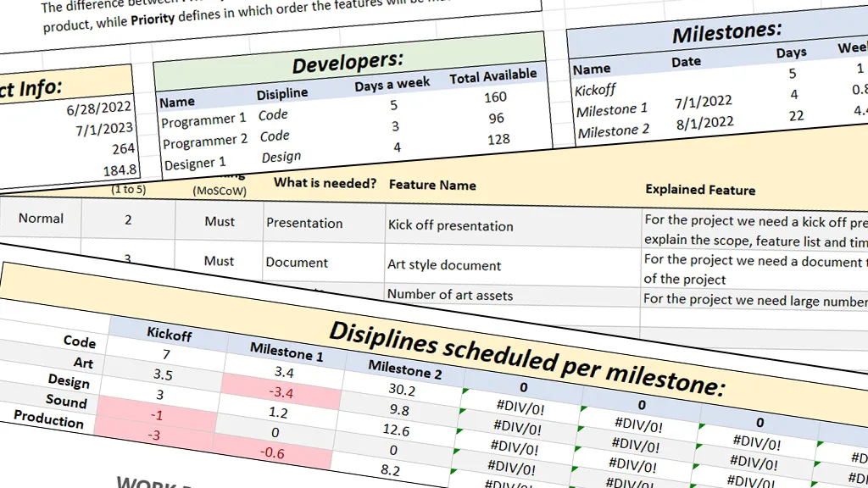The width and height of the screenshot is (868, 488).
Task: Select the "Kickoff" row name in Milestones table
Action: click(595, 90)
